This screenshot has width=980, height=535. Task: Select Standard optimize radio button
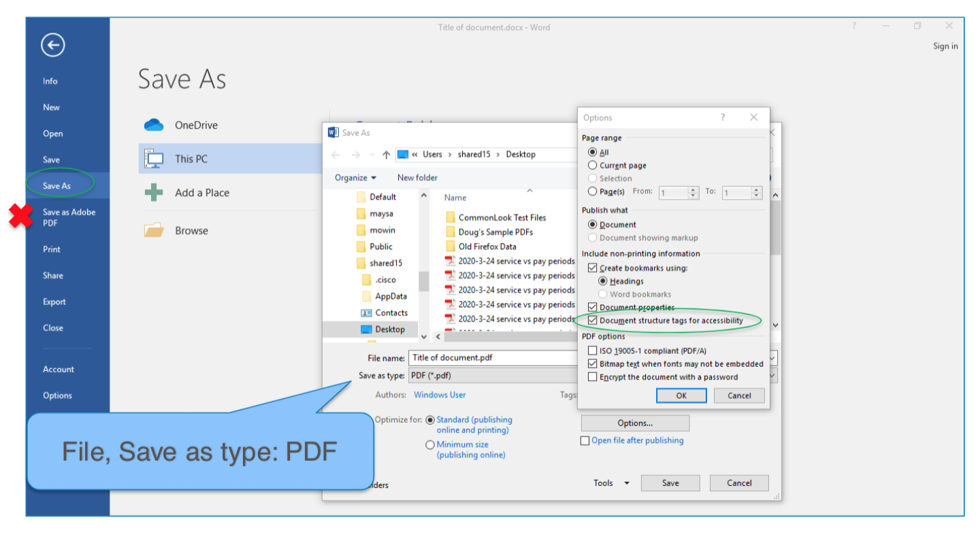(x=430, y=421)
